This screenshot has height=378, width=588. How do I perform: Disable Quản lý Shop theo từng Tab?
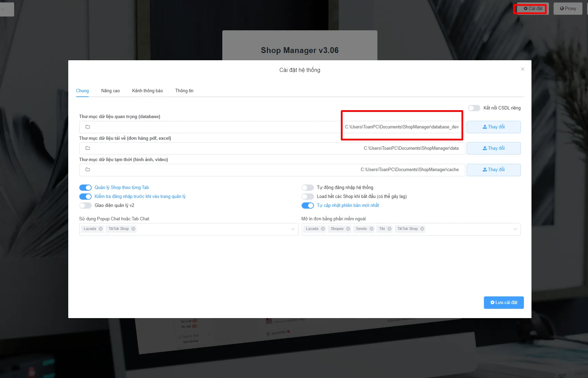click(85, 188)
